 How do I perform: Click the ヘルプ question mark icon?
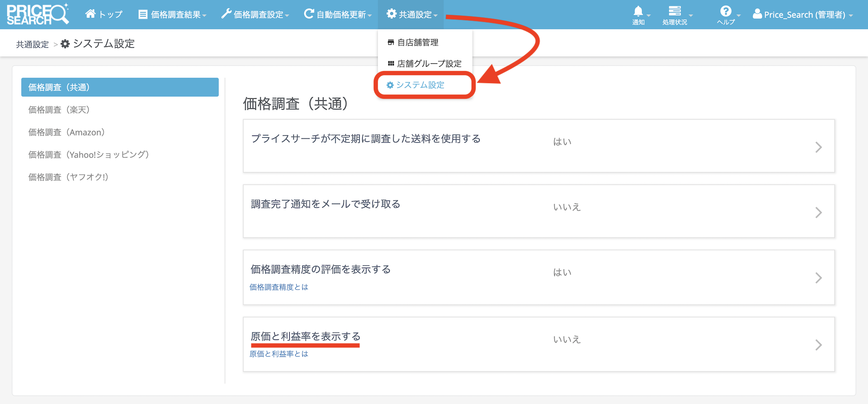tap(725, 11)
